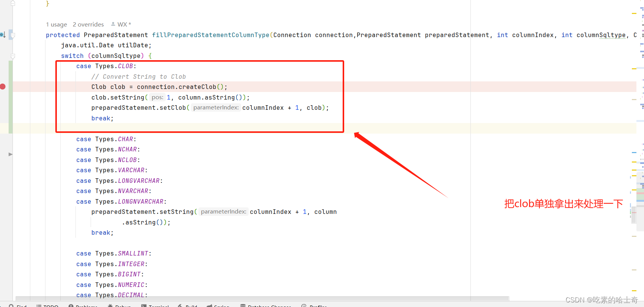644x307 pixels.
Task: Click 'parameterIndex:' hint in the setClob call
Action: tap(216, 108)
